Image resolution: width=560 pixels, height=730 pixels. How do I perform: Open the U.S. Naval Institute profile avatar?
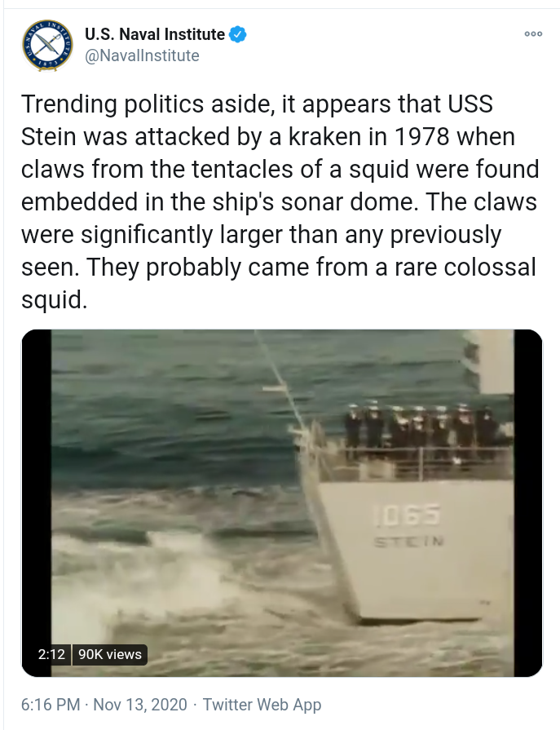point(47,46)
